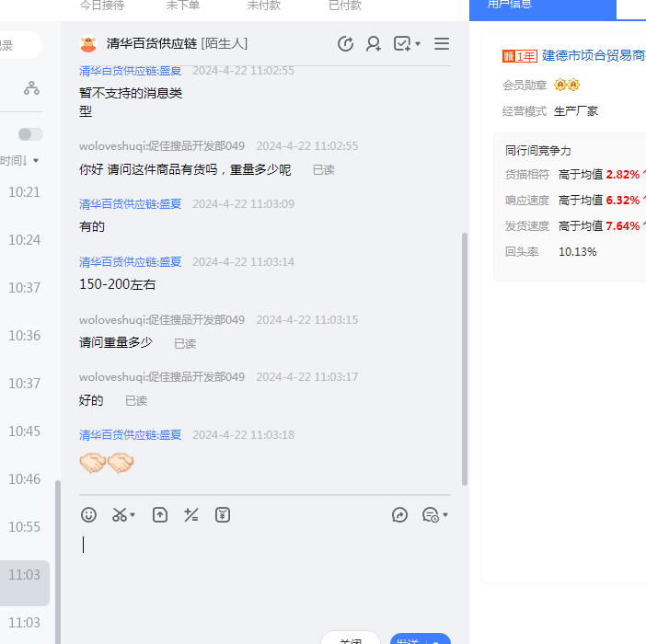Click the organization hierarchy icon in sidebar
This screenshot has width=646, height=644.
point(31,88)
